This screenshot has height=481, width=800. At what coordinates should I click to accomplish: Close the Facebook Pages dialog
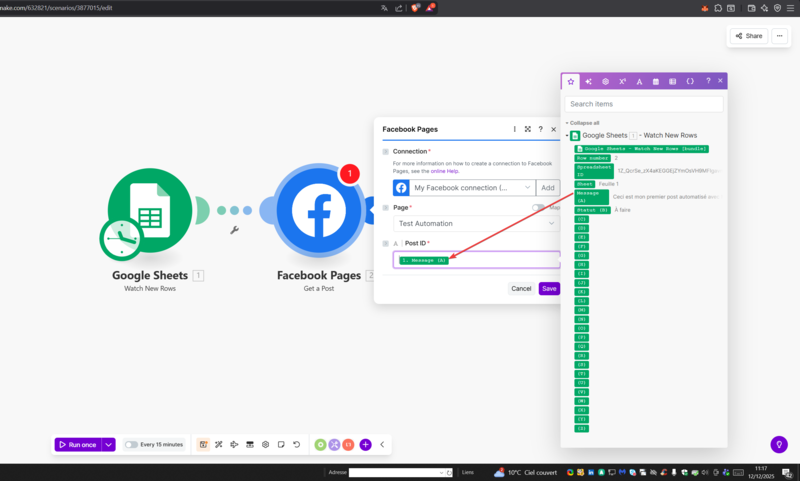tap(554, 129)
